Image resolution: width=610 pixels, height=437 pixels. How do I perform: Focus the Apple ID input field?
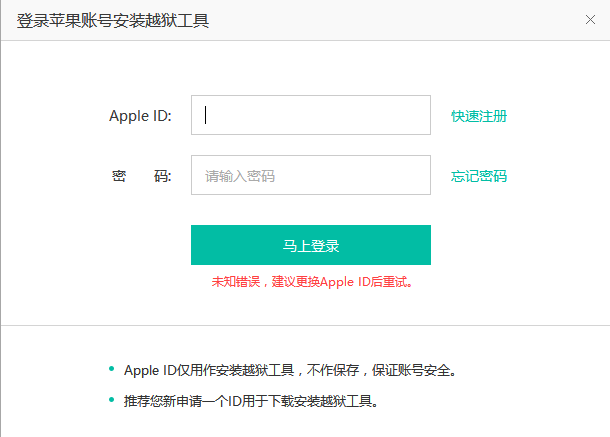(x=310, y=115)
